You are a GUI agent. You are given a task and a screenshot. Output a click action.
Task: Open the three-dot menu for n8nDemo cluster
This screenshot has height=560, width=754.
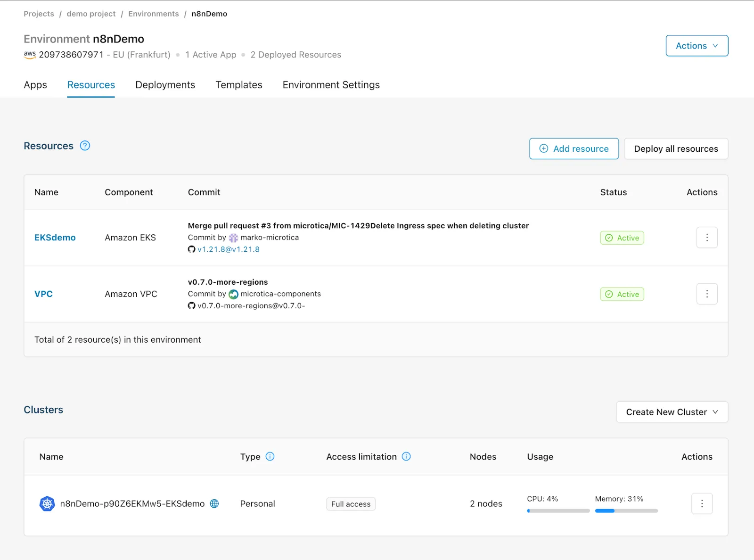coord(702,503)
